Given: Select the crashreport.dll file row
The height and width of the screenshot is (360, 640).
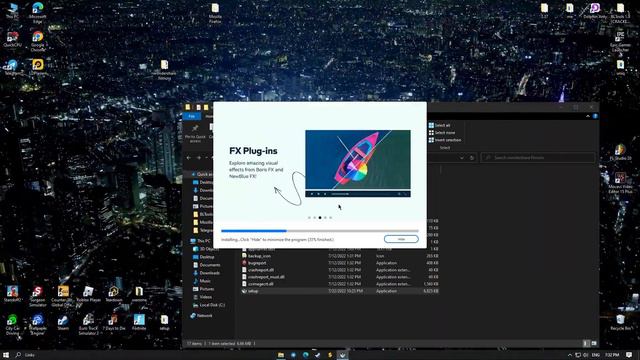Looking at the screenshot, I should 340,270.
